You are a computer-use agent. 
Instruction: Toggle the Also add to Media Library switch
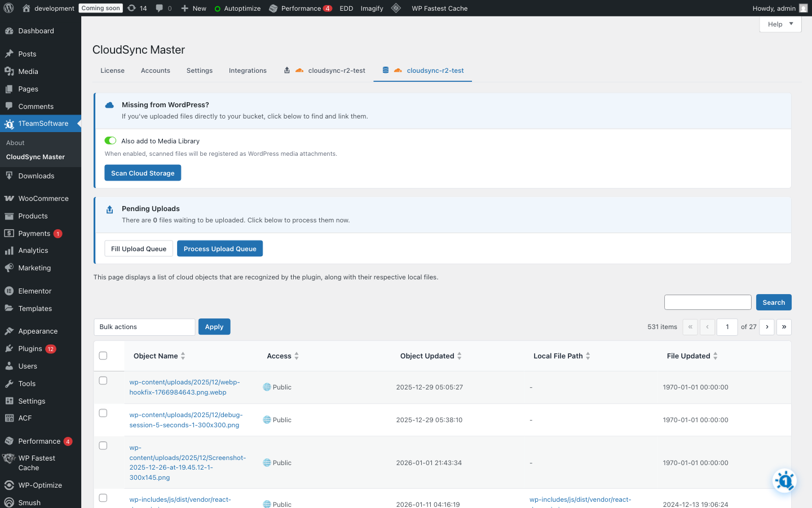111,140
